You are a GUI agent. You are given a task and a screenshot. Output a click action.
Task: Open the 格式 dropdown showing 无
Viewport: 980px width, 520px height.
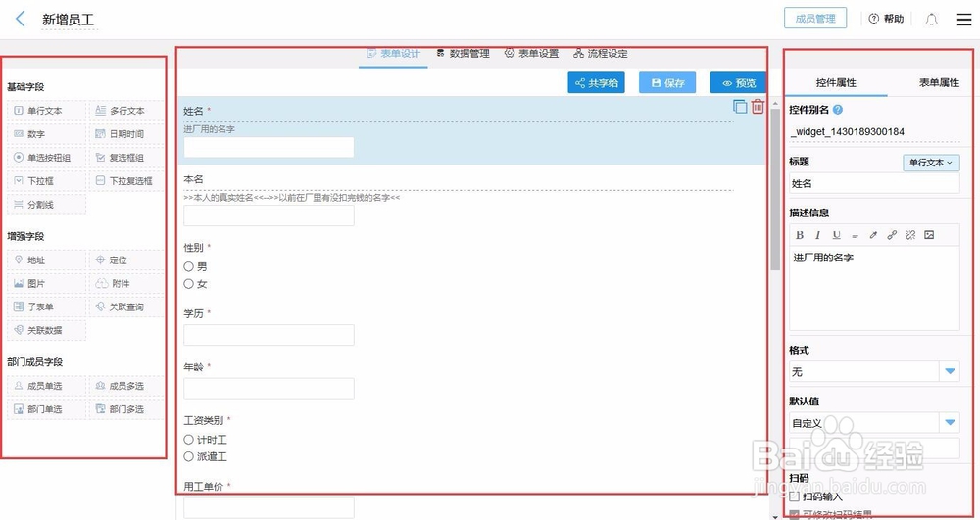[874, 372]
